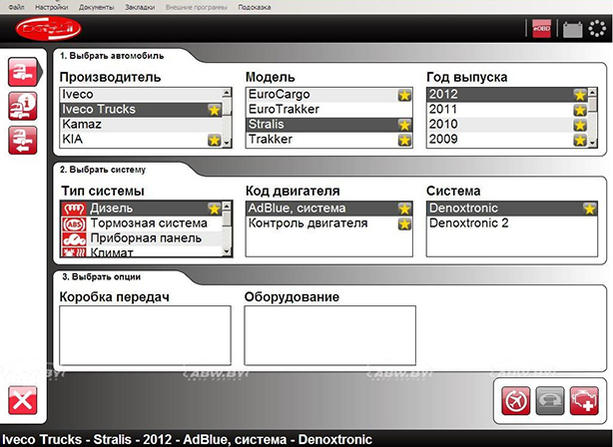The image size is (613, 447).
Task: Click the Delphi logo in header
Action: [48, 29]
